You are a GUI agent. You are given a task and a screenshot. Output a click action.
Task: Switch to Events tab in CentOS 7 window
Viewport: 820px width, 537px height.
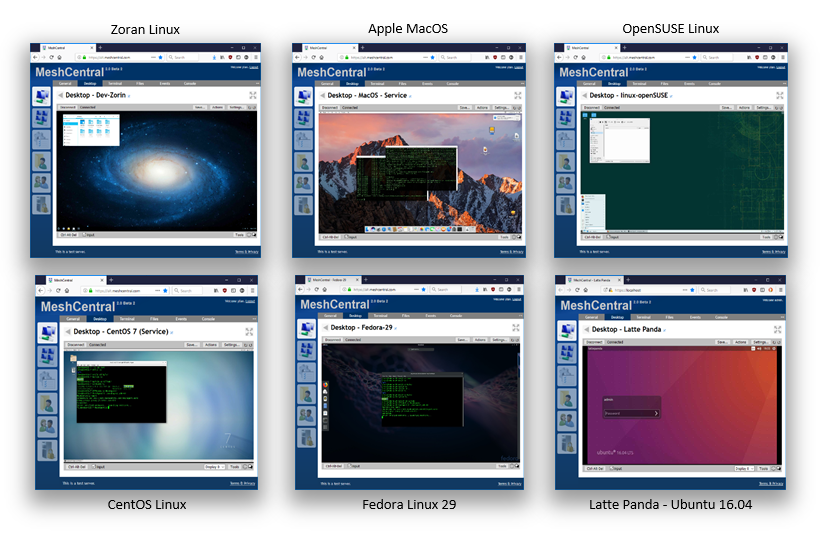tap(181, 318)
